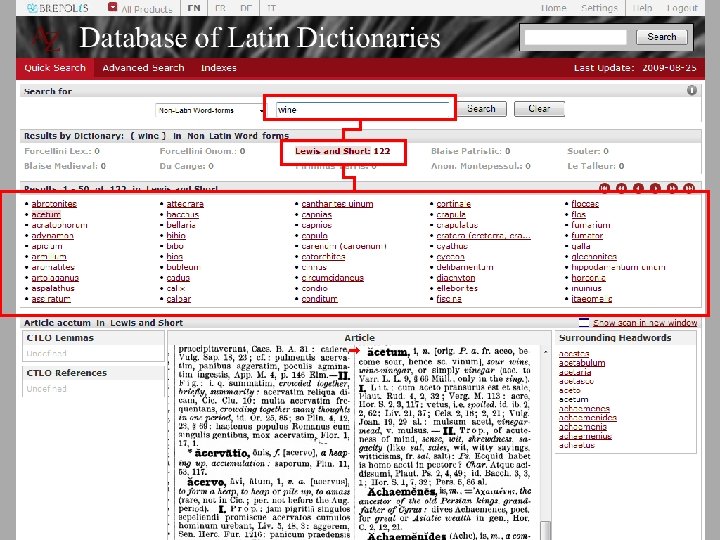Image resolution: width=720 pixels, height=540 pixels.
Task: Focus the header banner search field
Action: (575, 37)
